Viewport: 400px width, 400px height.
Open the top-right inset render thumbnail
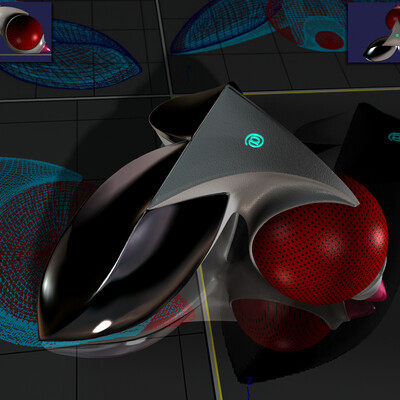coord(374,32)
